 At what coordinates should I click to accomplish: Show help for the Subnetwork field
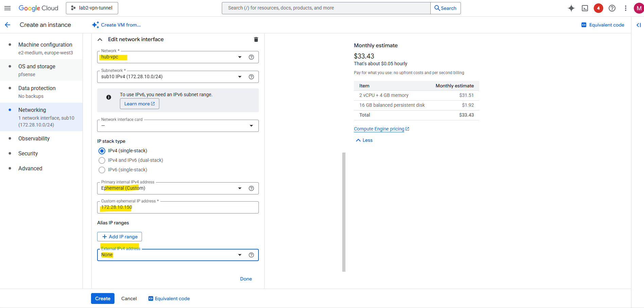(251, 77)
